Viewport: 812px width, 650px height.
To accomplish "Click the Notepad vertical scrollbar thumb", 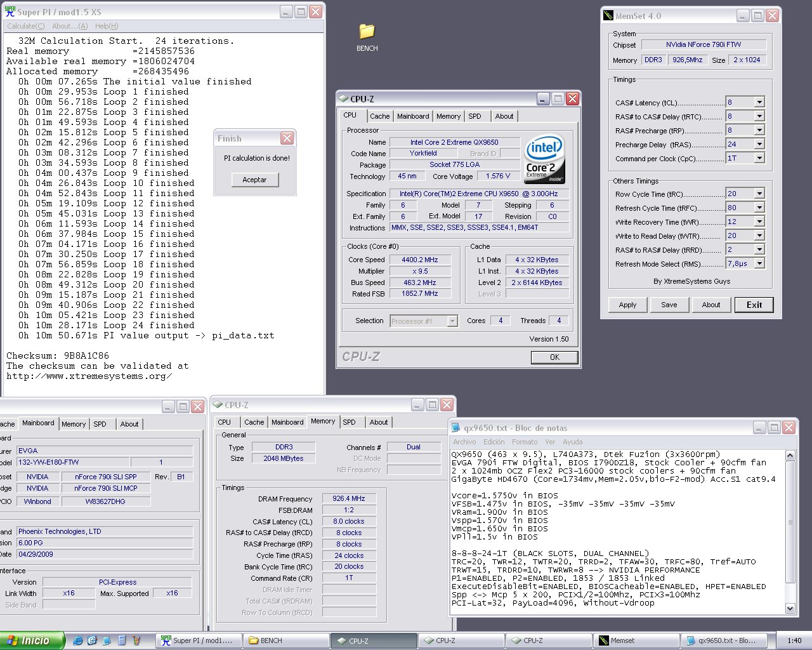I will (790, 522).
